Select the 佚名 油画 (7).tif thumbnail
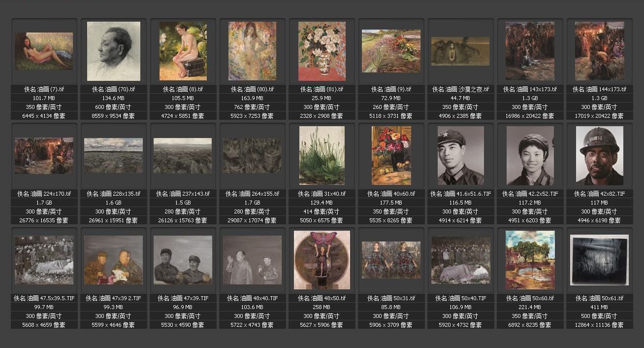This screenshot has height=348, width=644. pyautogui.click(x=44, y=51)
